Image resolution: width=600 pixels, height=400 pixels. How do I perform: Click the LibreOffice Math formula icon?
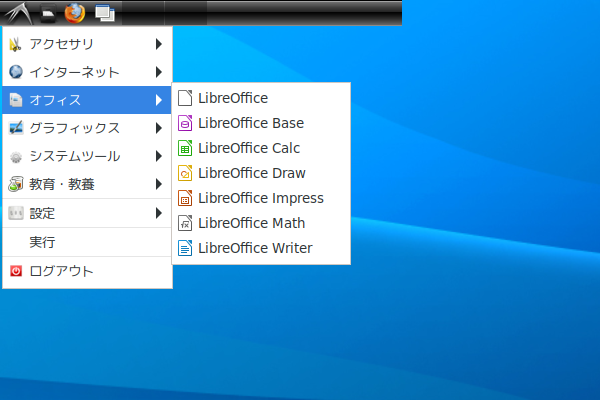185,223
